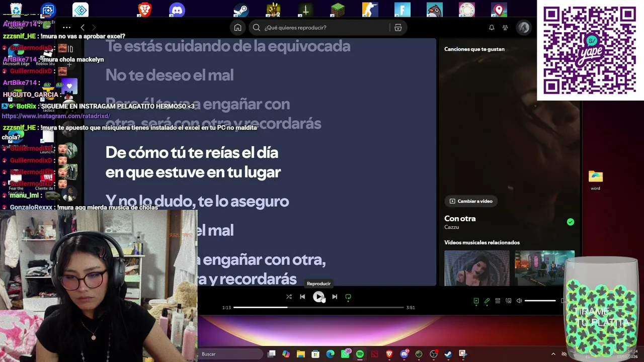The image size is (644, 362).
Task: Jump to lyric 'Te estás cuidando de la equivocada'
Action: click(x=228, y=46)
